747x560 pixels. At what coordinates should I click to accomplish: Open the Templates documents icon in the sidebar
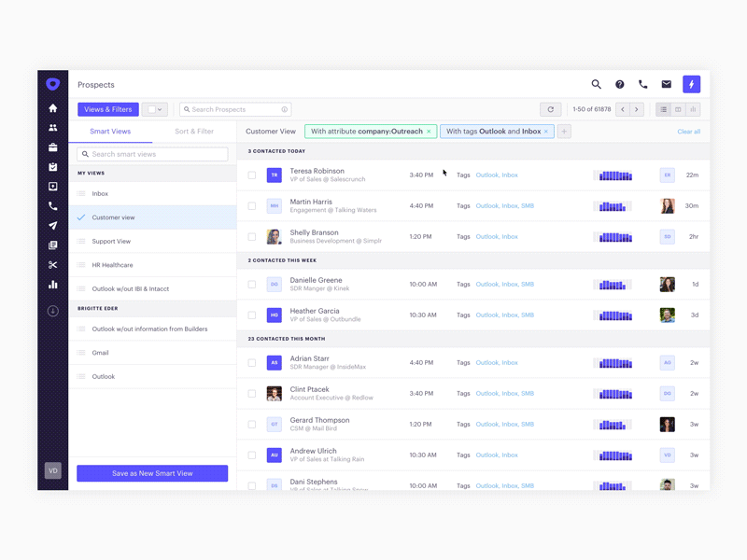coord(53,245)
